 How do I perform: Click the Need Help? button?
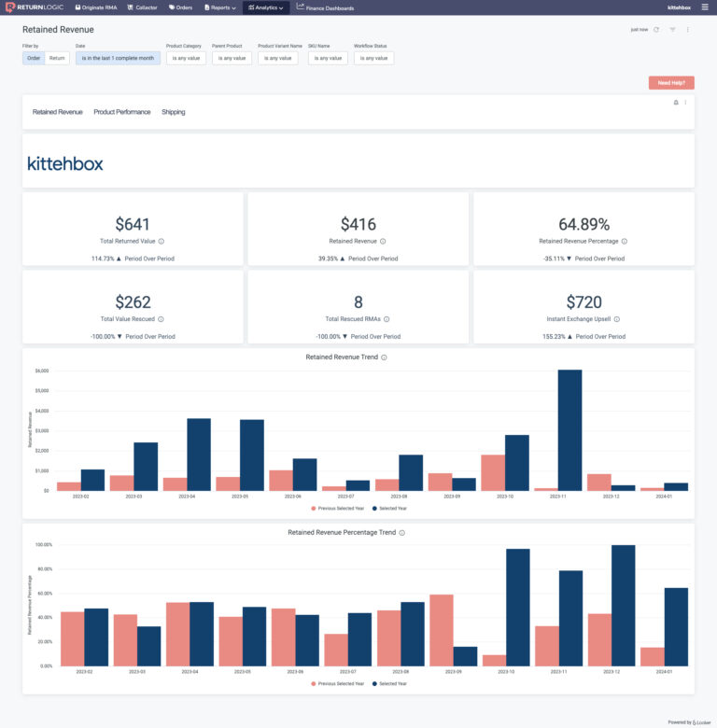click(671, 83)
